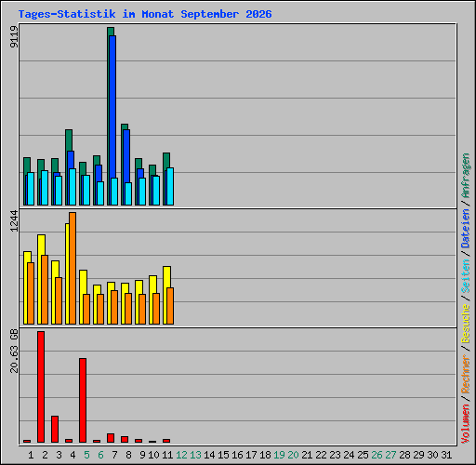The height and width of the screenshot is (465, 476).
Task: Click the green weekend day 12 label
Action: click(181, 455)
